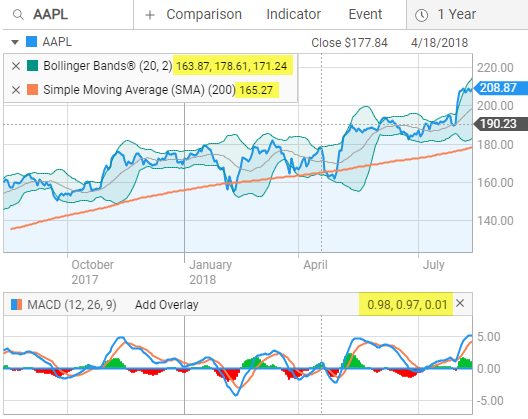Image resolution: width=528 pixels, height=419 pixels.
Task: Remove the Simple Moving Average indicator
Action: pos(16,90)
